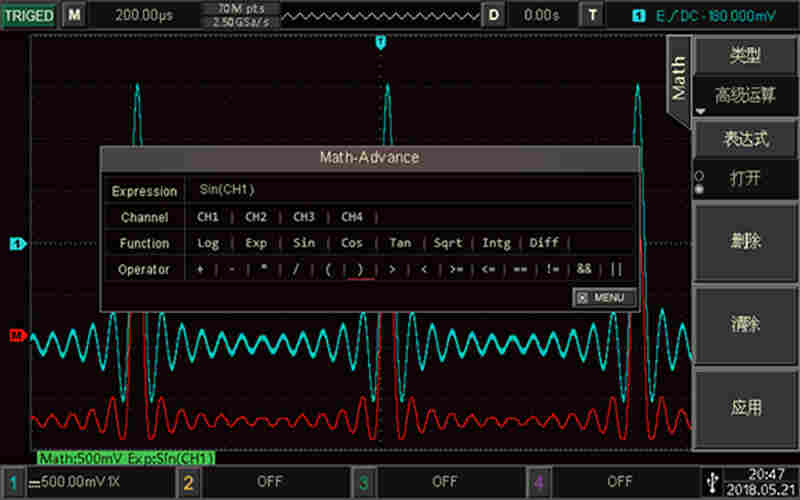Insert CH2 in the Channel row
Screen dimensions: 800x500
(256, 217)
